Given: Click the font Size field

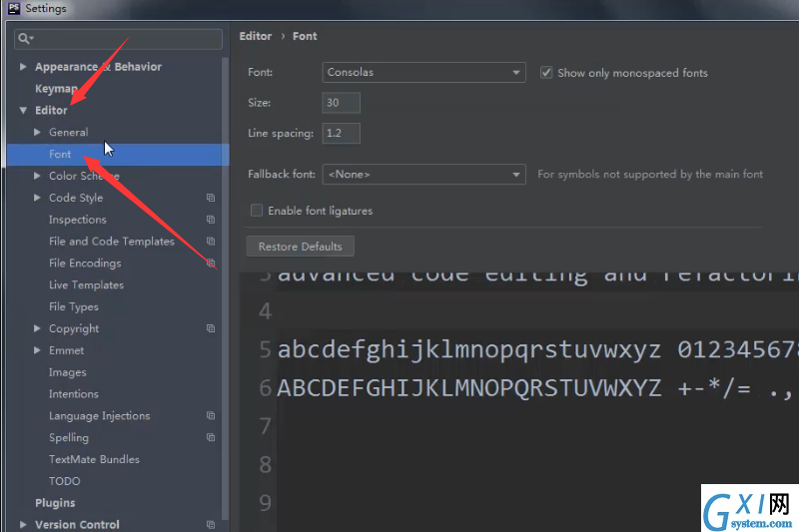Looking at the screenshot, I should click(341, 103).
